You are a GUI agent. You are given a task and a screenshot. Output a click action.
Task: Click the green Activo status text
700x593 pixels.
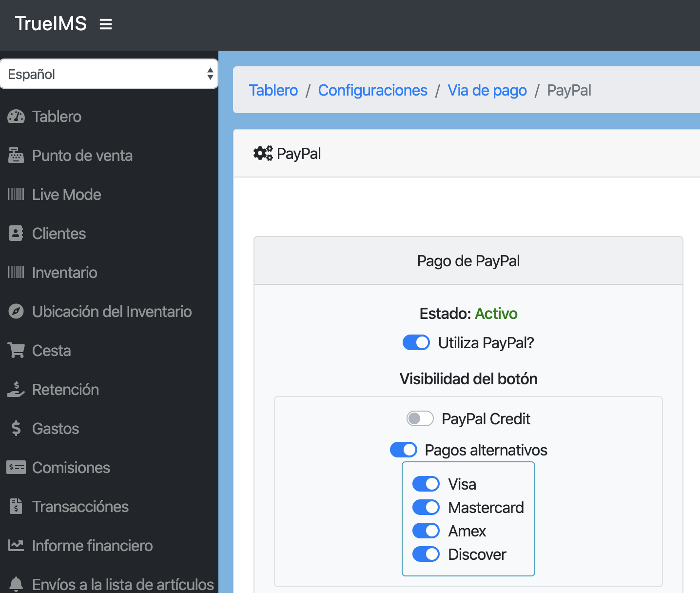(x=496, y=314)
